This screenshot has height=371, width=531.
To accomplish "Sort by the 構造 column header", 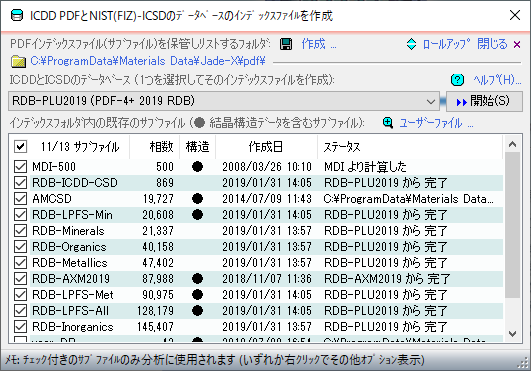I will click(x=197, y=147).
